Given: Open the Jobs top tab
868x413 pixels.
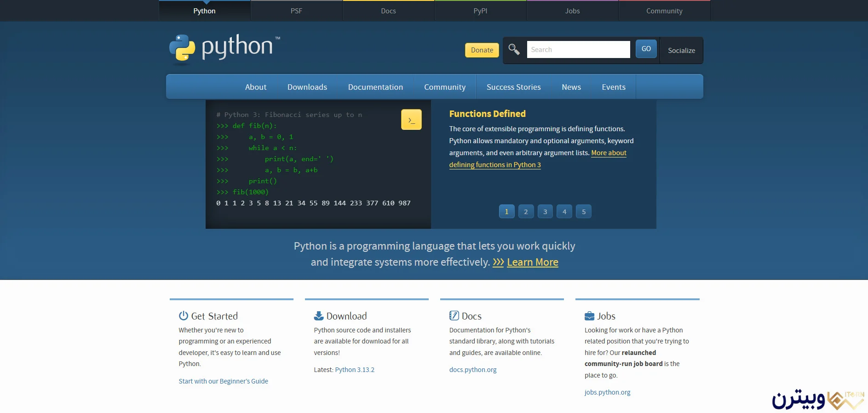Looking at the screenshot, I should coord(573,11).
